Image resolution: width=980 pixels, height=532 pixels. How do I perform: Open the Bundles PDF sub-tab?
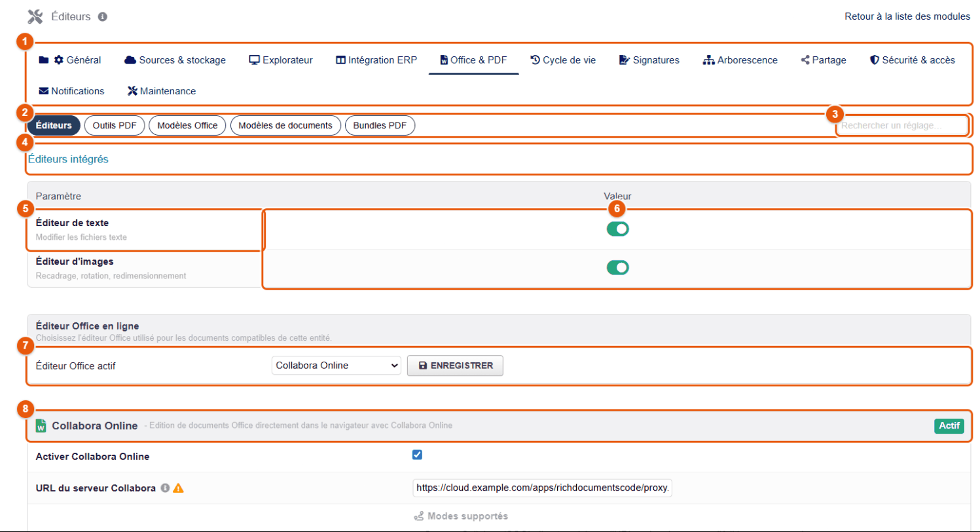(380, 125)
